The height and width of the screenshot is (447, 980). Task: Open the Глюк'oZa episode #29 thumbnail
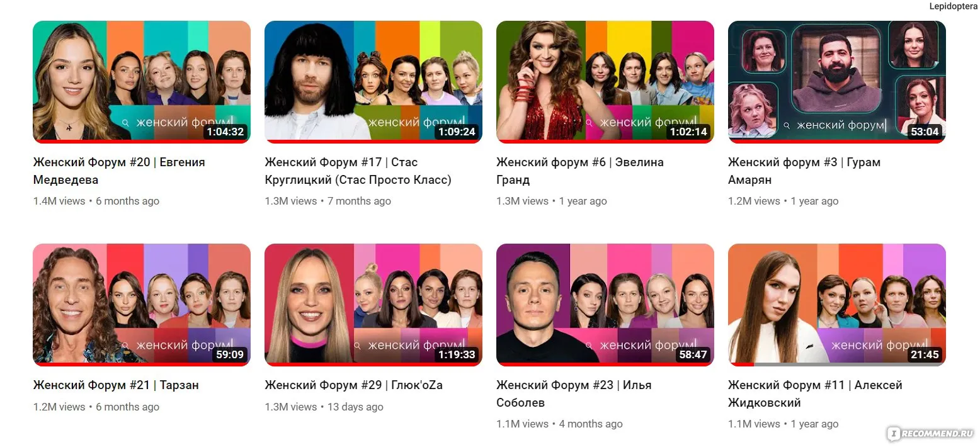pos(373,305)
